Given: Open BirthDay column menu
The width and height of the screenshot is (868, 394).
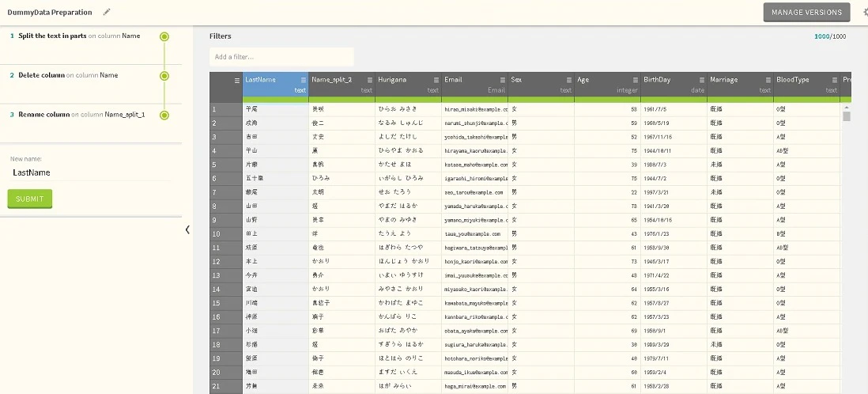Looking at the screenshot, I should [702, 80].
